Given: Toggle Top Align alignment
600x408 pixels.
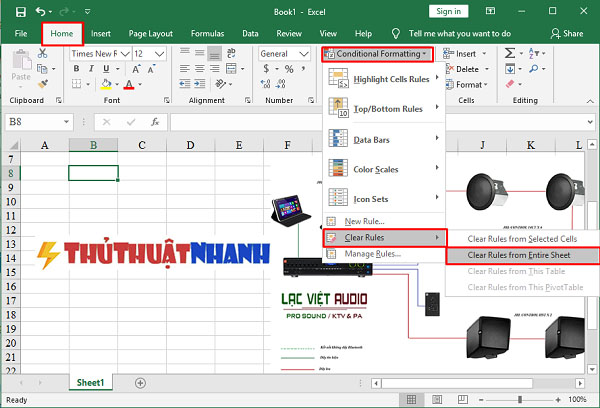Looking at the screenshot, I should point(185,53).
